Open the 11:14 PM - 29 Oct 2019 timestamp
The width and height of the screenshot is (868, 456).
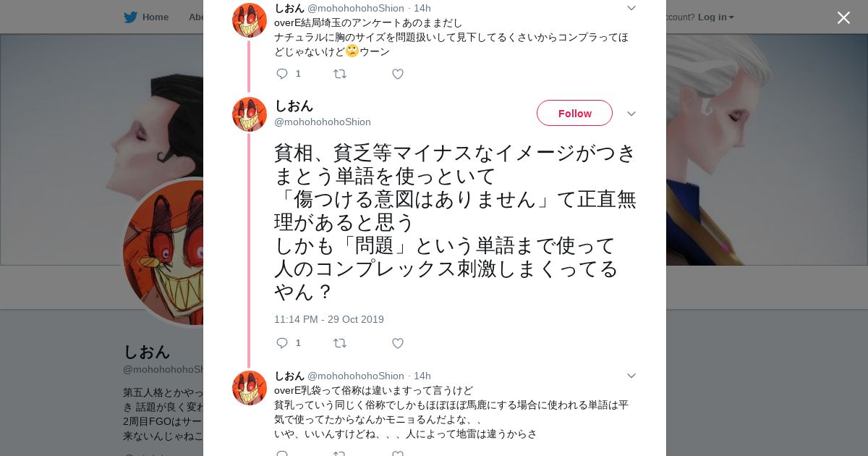pyautogui.click(x=329, y=319)
